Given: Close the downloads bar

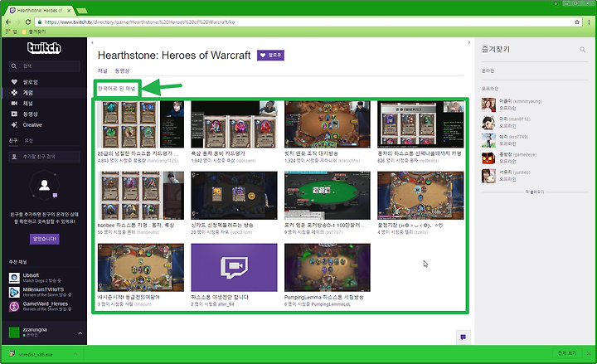Looking at the screenshot, I should coord(589,353).
